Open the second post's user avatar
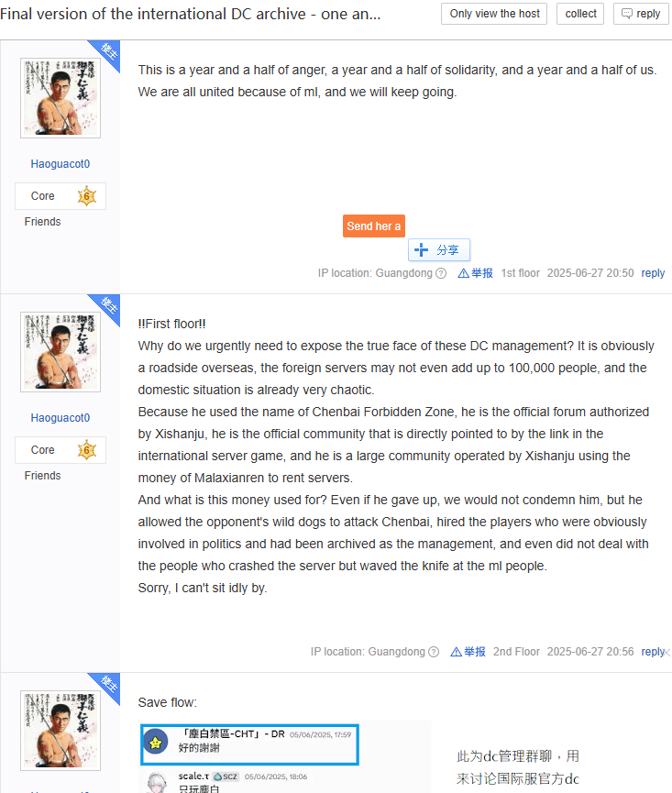The width and height of the screenshot is (672, 793). pos(61,352)
